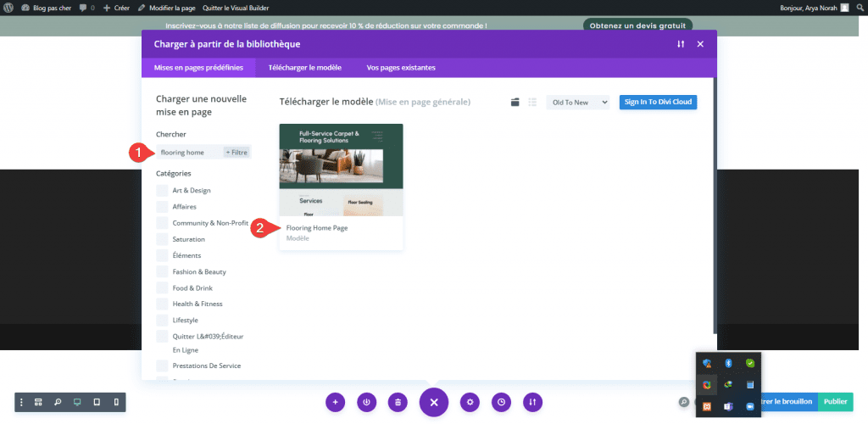Check the Saturation category

[x=162, y=239]
